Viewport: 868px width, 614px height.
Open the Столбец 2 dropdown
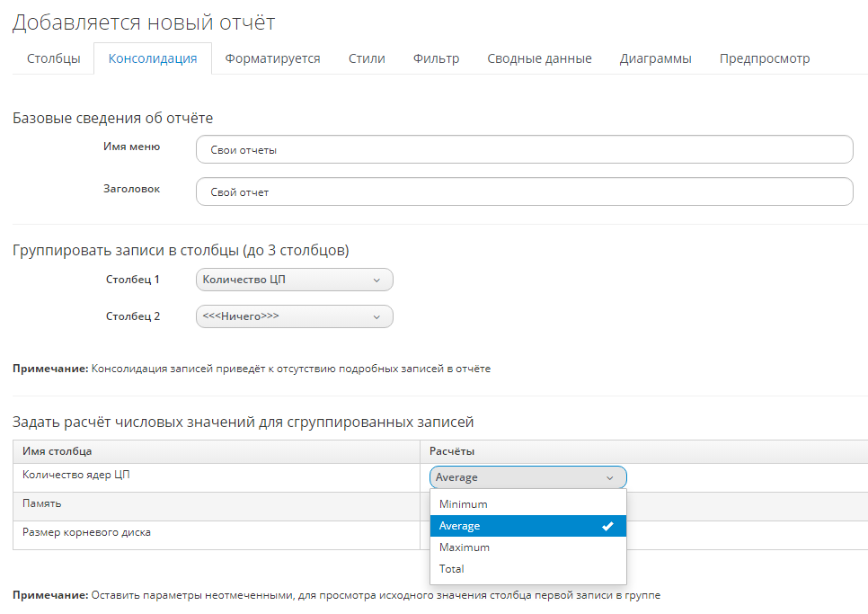coord(294,316)
